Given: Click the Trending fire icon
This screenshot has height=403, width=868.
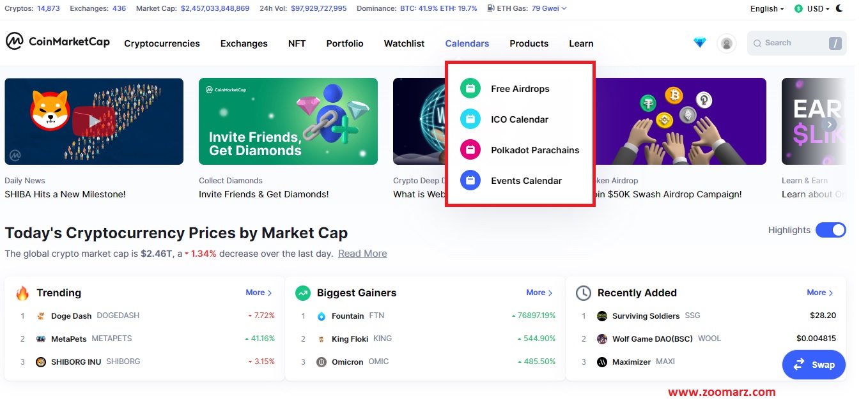Looking at the screenshot, I should point(22,293).
